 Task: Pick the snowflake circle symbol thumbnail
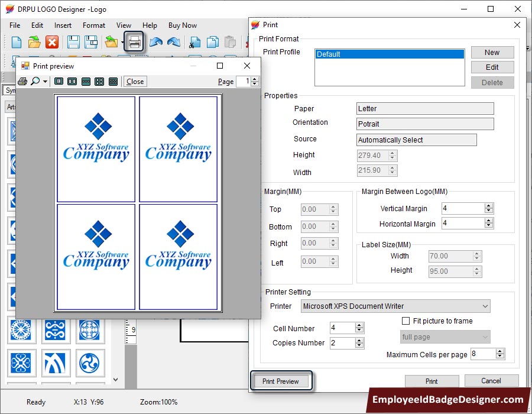click(21, 330)
